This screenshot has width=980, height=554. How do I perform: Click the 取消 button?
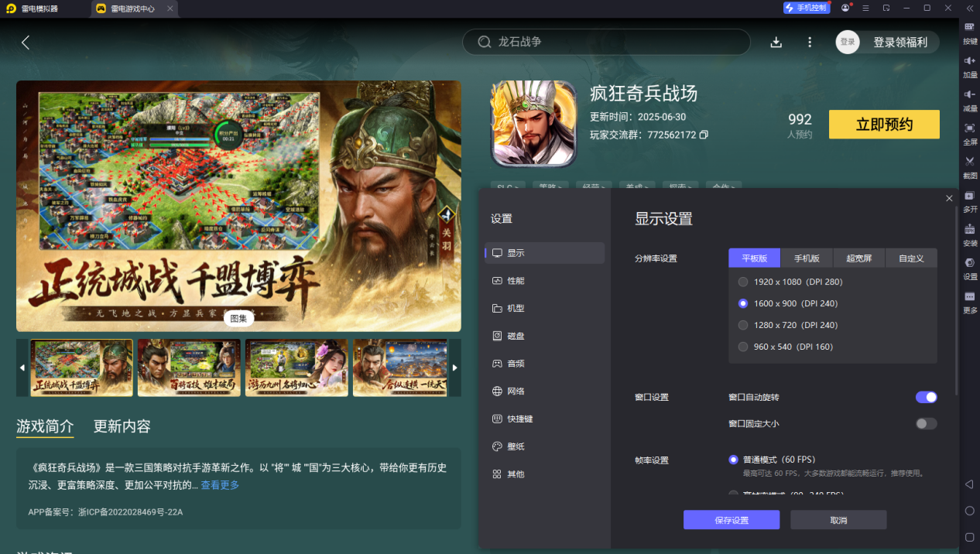click(838, 520)
